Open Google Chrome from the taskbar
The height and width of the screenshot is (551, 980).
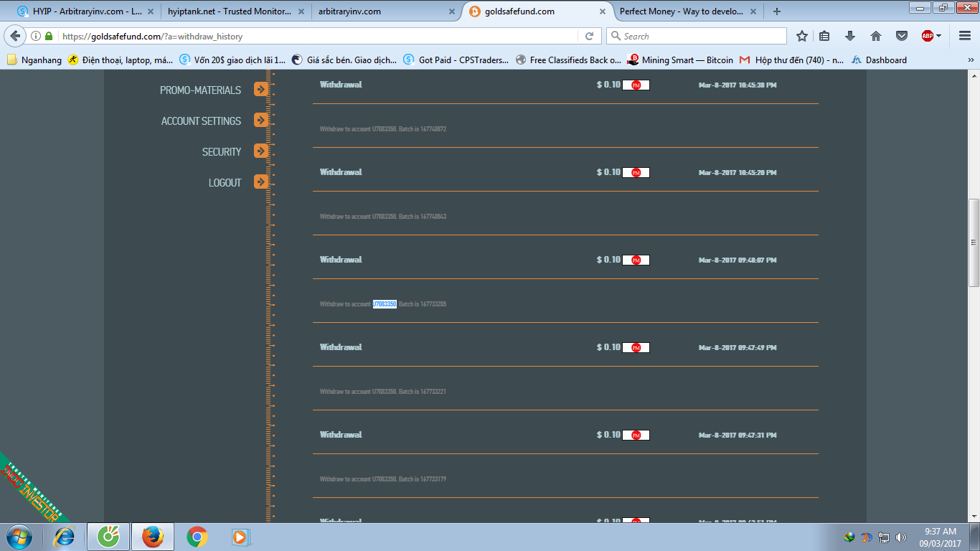coord(197,537)
